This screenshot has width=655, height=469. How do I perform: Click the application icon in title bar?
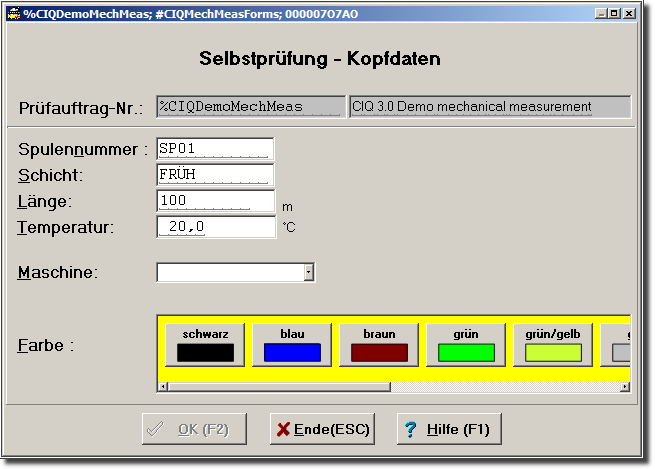pyautogui.click(x=14, y=14)
